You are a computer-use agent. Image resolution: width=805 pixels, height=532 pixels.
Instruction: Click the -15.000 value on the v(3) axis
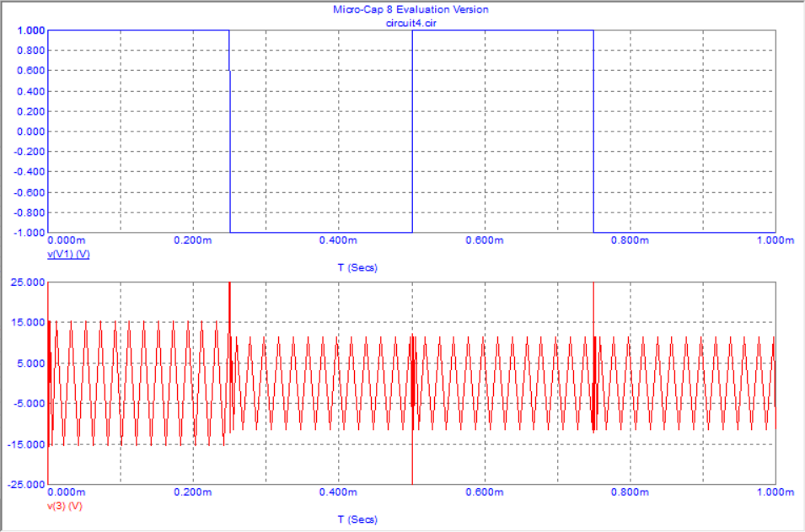click(x=27, y=444)
